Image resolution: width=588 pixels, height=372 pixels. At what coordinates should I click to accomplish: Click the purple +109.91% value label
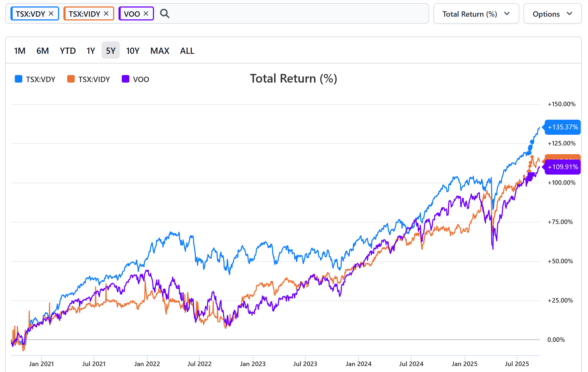pos(563,167)
